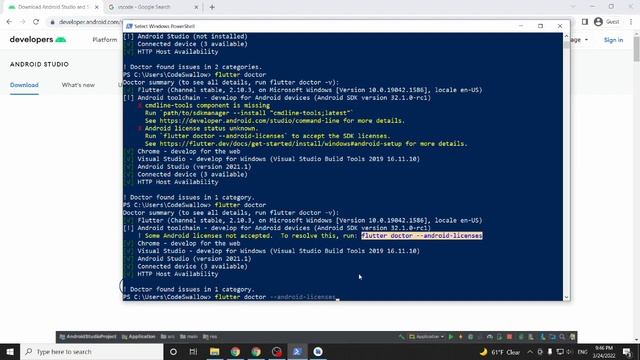640x360 pixels.
Task: Open Task View on the taskbar
Action: [x=193, y=351]
